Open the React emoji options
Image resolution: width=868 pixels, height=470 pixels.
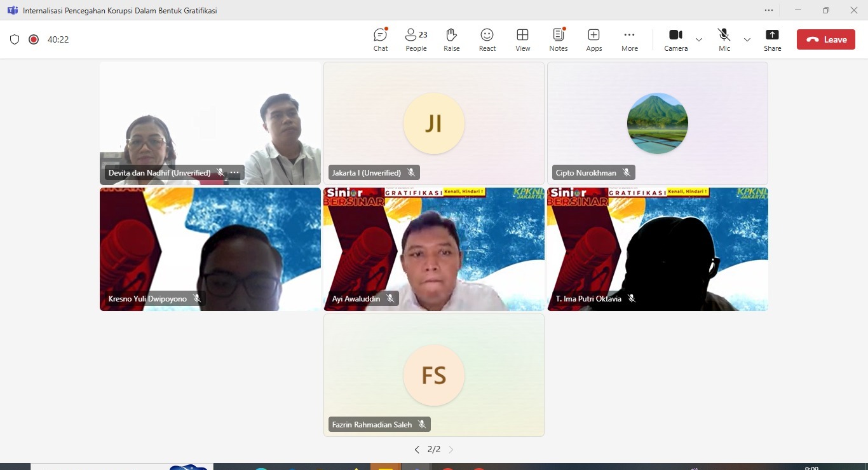(487, 39)
